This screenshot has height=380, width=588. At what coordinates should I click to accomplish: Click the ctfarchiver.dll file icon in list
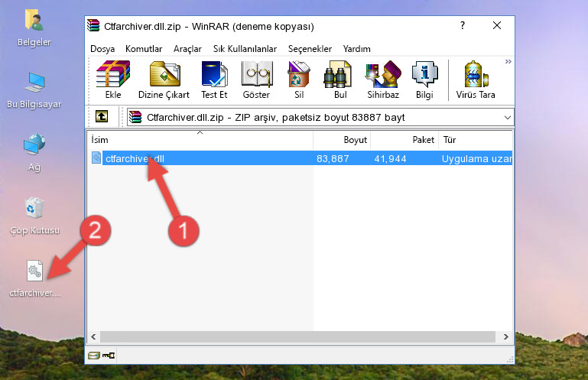(x=96, y=158)
